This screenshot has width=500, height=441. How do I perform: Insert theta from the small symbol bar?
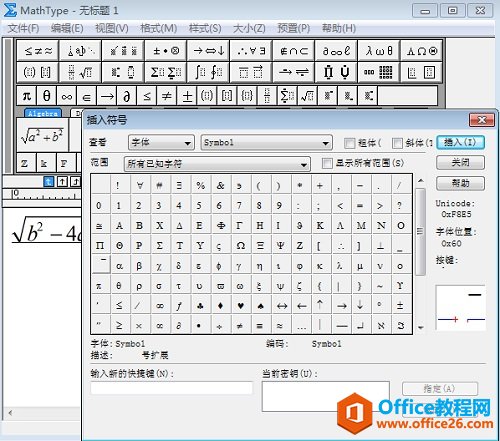pos(47,96)
